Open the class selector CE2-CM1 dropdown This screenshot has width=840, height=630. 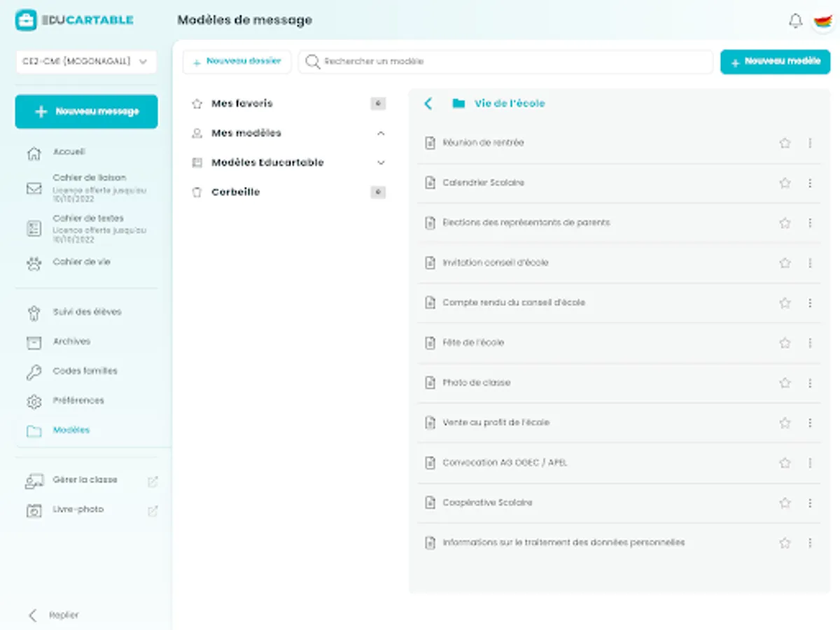tap(86, 62)
